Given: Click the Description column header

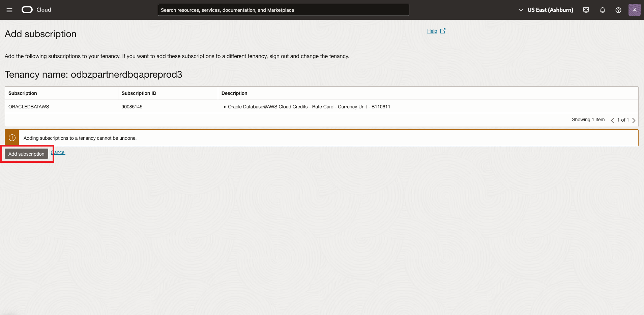Looking at the screenshot, I should tap(234, 93).
